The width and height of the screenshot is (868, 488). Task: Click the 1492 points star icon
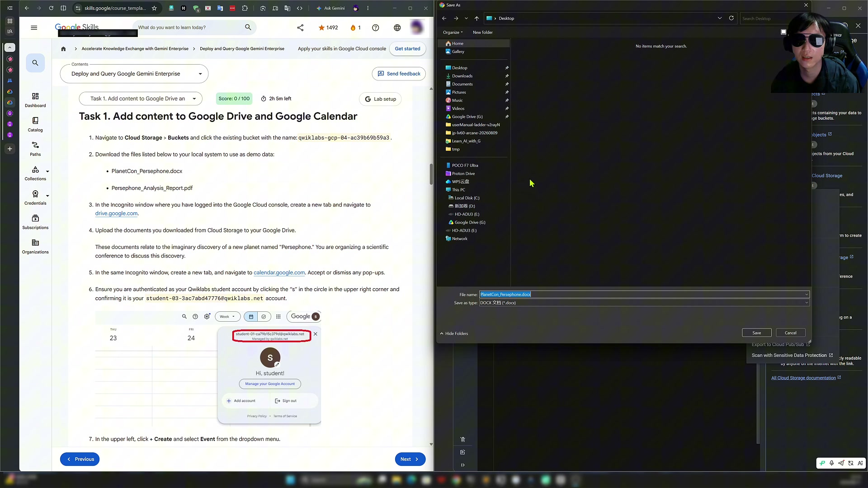coord(321,28)
